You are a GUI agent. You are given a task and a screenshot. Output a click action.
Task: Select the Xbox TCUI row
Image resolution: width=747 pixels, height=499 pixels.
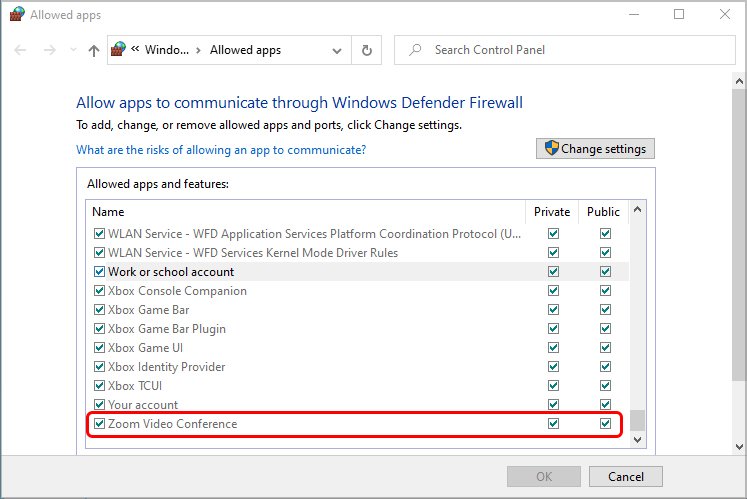pos(357,386)
